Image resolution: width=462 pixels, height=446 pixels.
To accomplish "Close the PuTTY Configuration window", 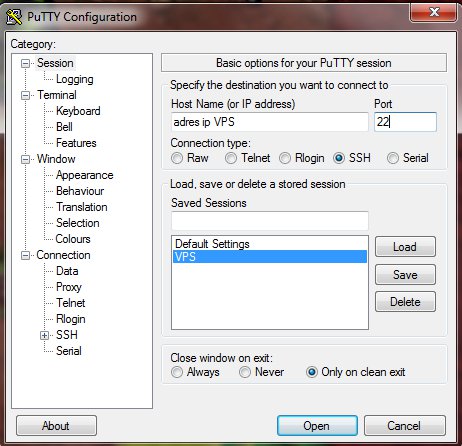I will pos(434,12).
